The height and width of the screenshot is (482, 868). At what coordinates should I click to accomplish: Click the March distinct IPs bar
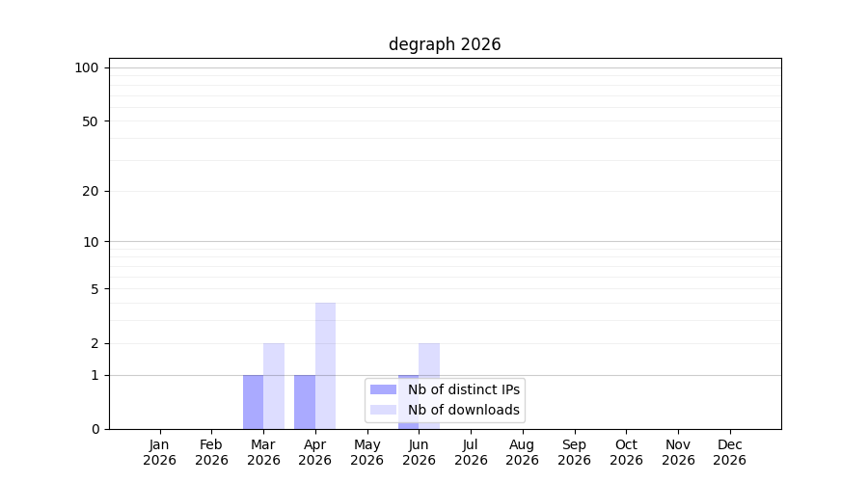(x=253, y=402)
